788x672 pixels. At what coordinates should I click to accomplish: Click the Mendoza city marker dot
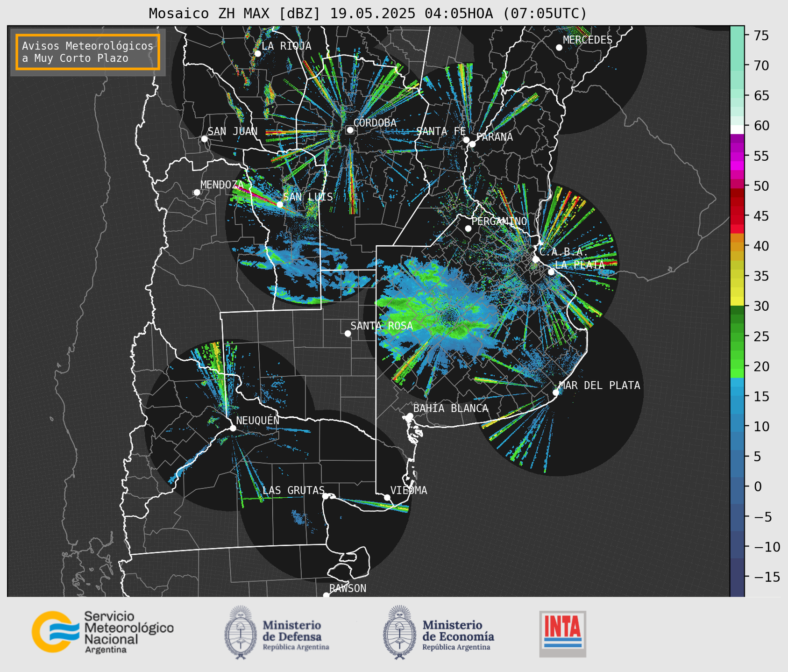tap(197, 193)
